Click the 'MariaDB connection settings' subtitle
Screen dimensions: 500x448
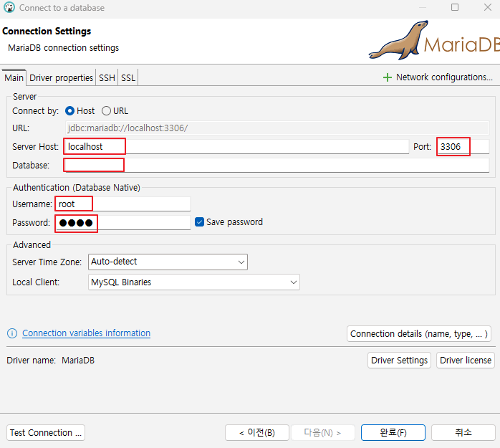[x=64, y=48]
